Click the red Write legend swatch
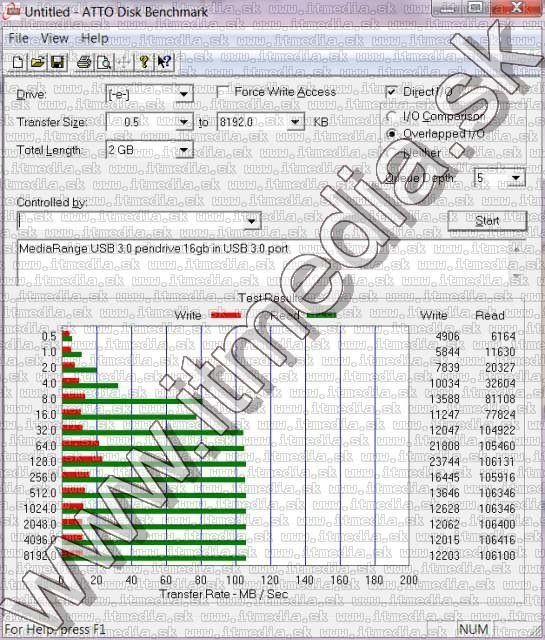This screenshot has width=545, height=640. point(226,315)
